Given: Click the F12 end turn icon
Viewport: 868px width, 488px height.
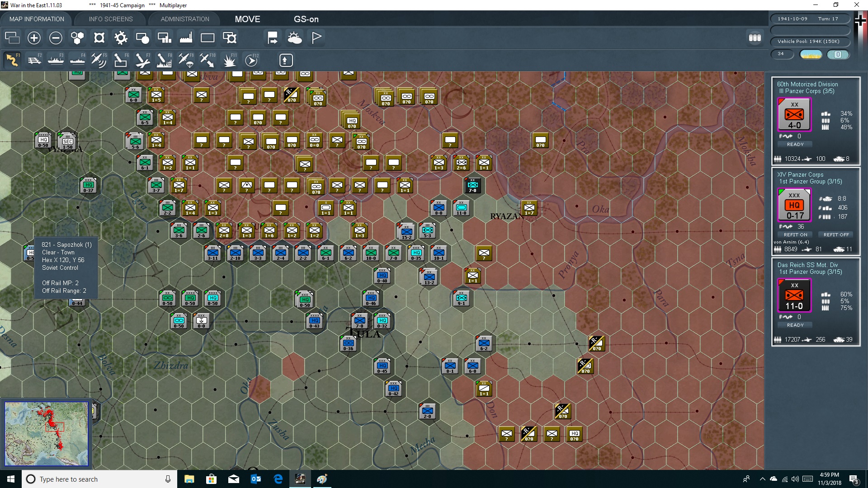Looking at the screenshot, I should point(251,60).
